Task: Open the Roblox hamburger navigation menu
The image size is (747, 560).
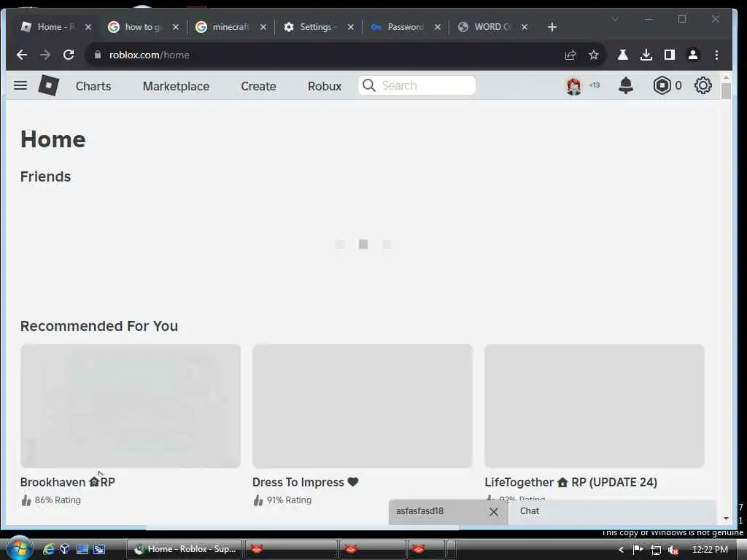Action: (x=20, y=86)
